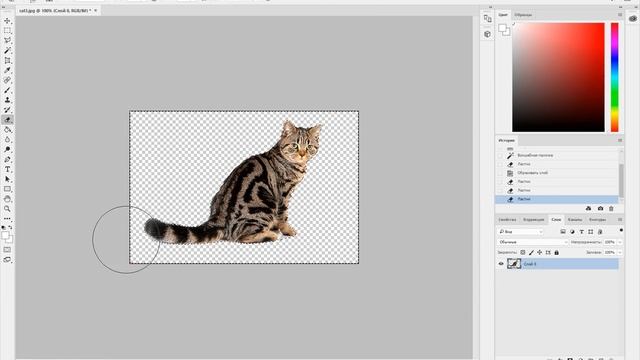Toggle lock all padlock icon
This screenshot has height=360, width=640.
tap(556, 253)
